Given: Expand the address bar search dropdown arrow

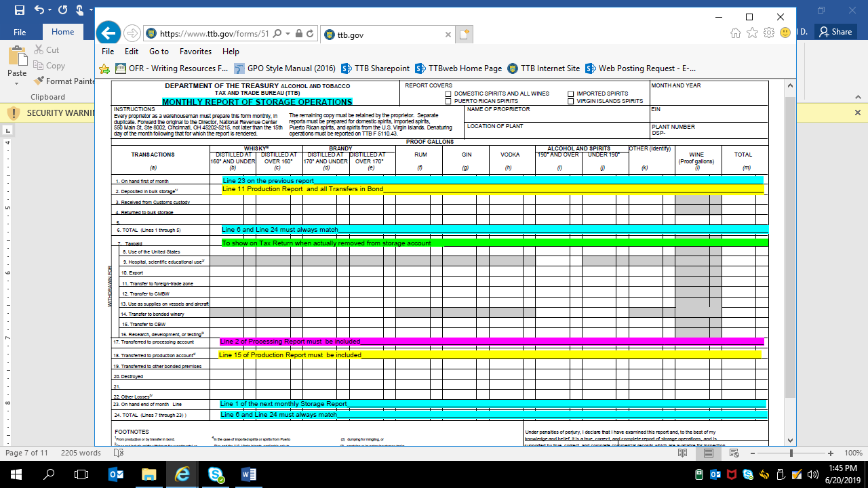Looking at the screenshot, I should pos(288,34).
